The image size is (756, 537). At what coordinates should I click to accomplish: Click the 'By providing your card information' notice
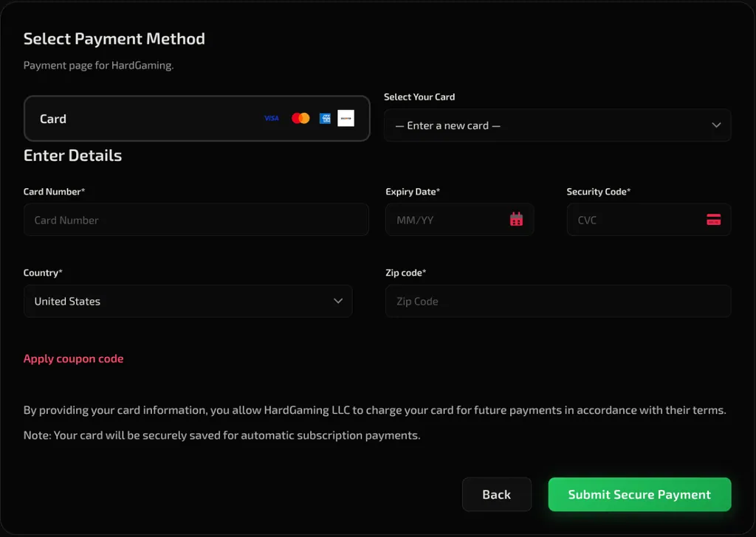(x=374, y=410)
